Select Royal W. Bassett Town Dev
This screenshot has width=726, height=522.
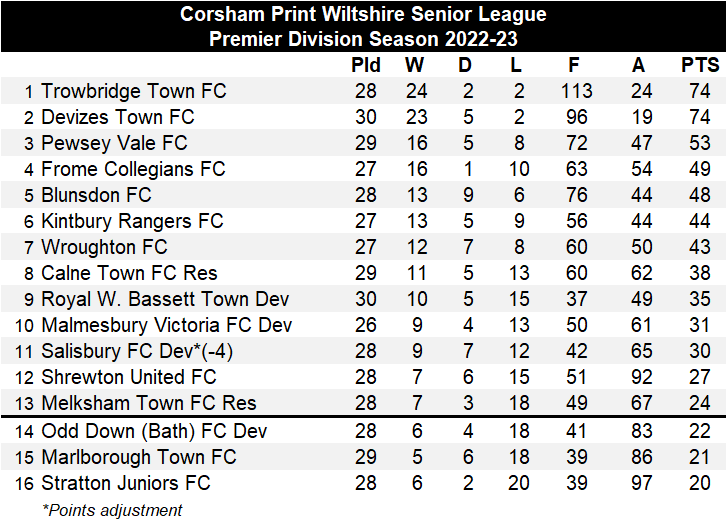(x=165, y=299)
